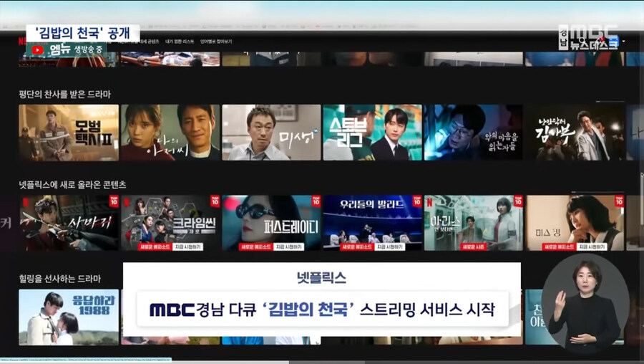The height and width of the screenshot is (364, 644).
Task: Click '내가 찜한 리스트' in top navigation
Action: (x=180, y=42)
